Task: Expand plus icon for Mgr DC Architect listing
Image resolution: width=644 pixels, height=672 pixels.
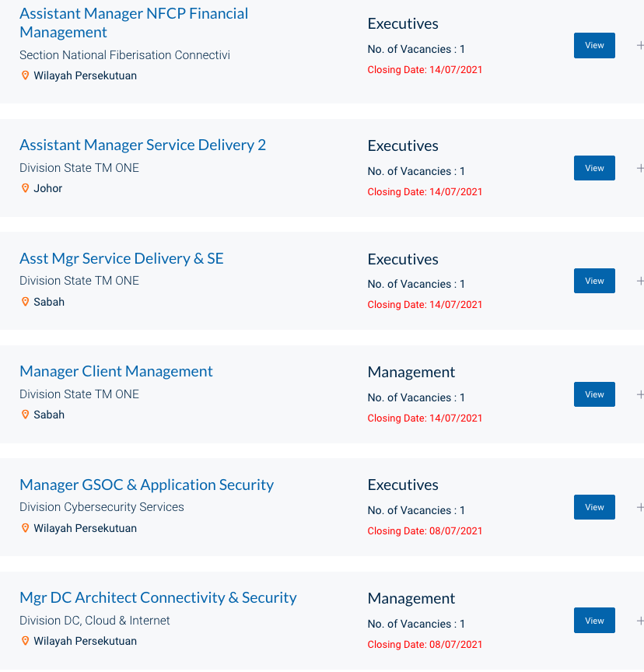Action: 639,621
